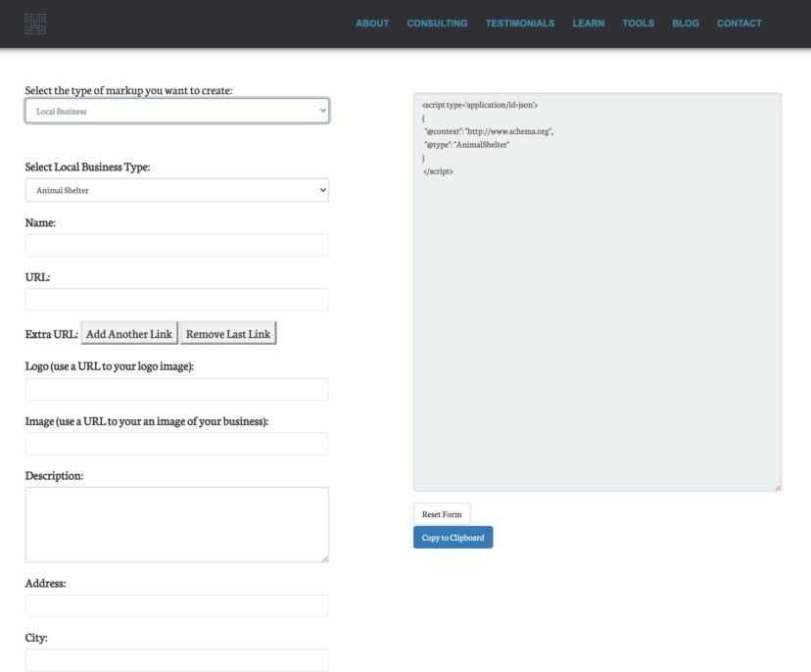Visit the BLOG page
This screenshot has height=672, width=811.
tap(686, 24)
